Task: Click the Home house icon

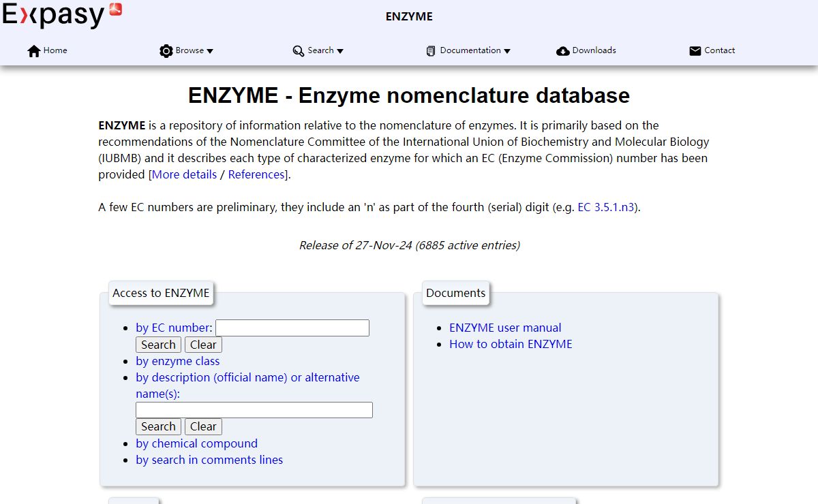Action: [x=34, y=51]
